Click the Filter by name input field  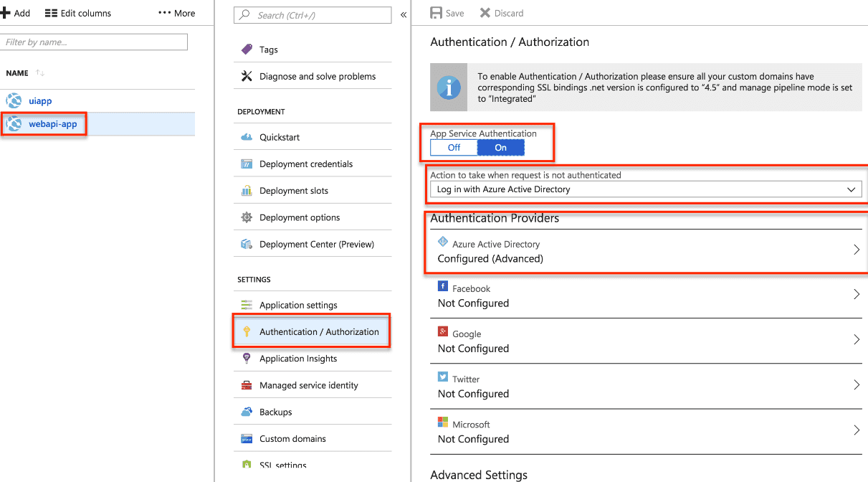tap(94, 42)
